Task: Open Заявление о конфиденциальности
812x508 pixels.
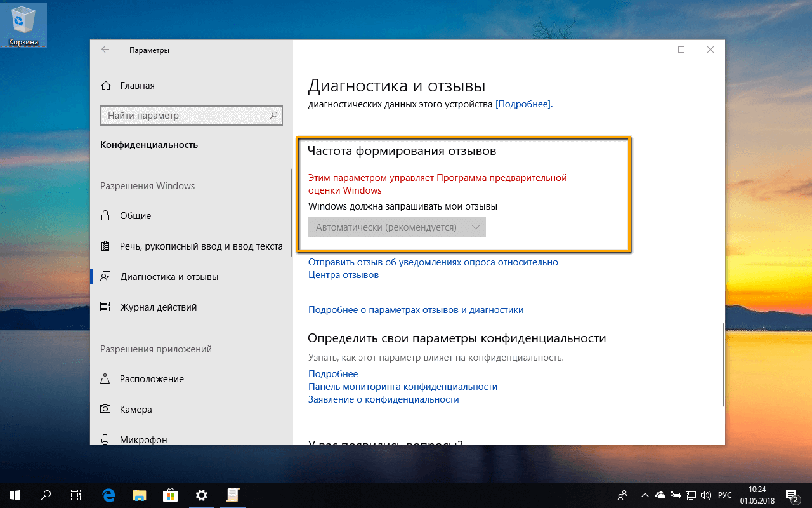Action: 383,399
